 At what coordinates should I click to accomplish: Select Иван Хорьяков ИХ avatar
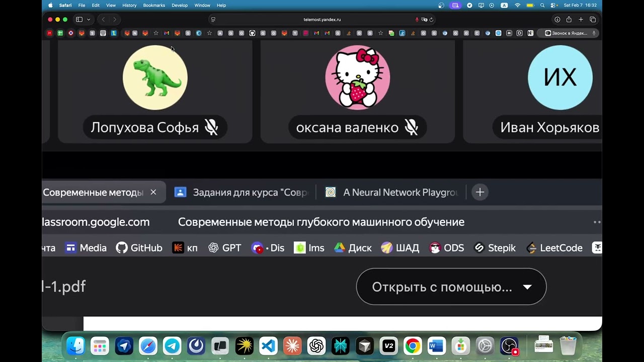[x=560, y=77]
